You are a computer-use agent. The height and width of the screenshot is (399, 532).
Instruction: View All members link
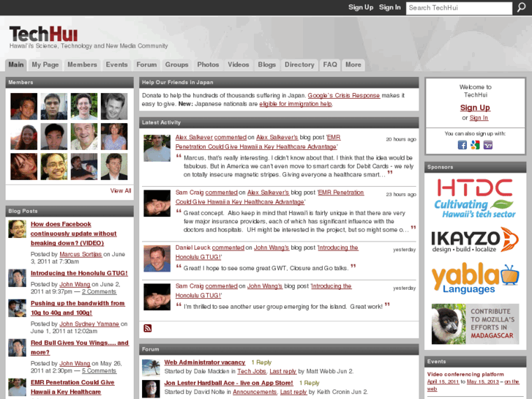pyautogui.click(x=121, y=190)
